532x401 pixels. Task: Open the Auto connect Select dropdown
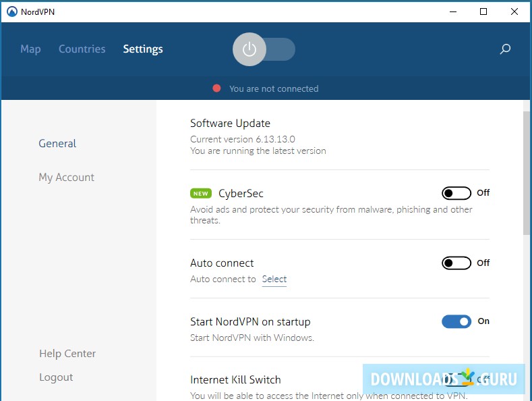[x=274, y=279]
